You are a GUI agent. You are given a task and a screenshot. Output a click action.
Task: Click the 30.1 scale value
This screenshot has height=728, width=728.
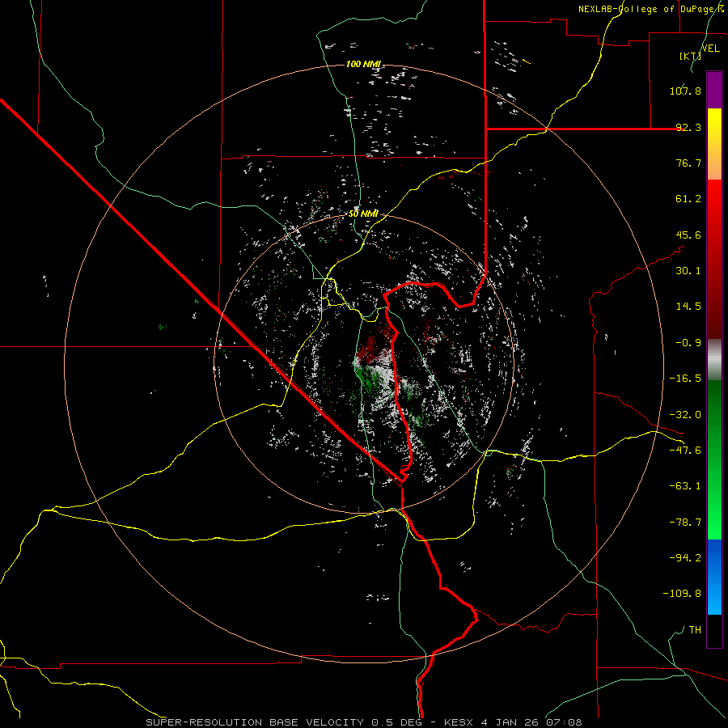[688, 271]
